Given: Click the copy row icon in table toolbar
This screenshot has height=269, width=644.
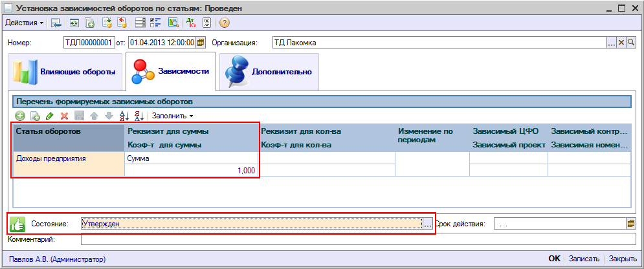Looking at the screenshot, I should [35, 116].
